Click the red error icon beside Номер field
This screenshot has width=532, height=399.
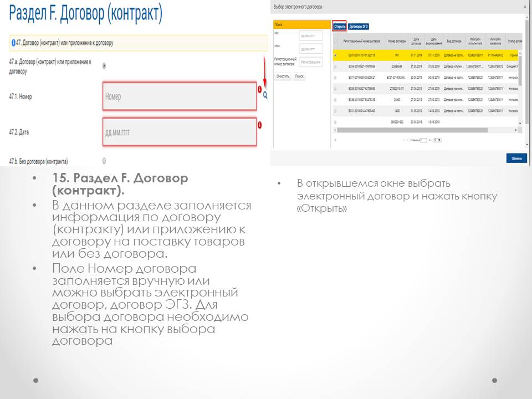259,89
